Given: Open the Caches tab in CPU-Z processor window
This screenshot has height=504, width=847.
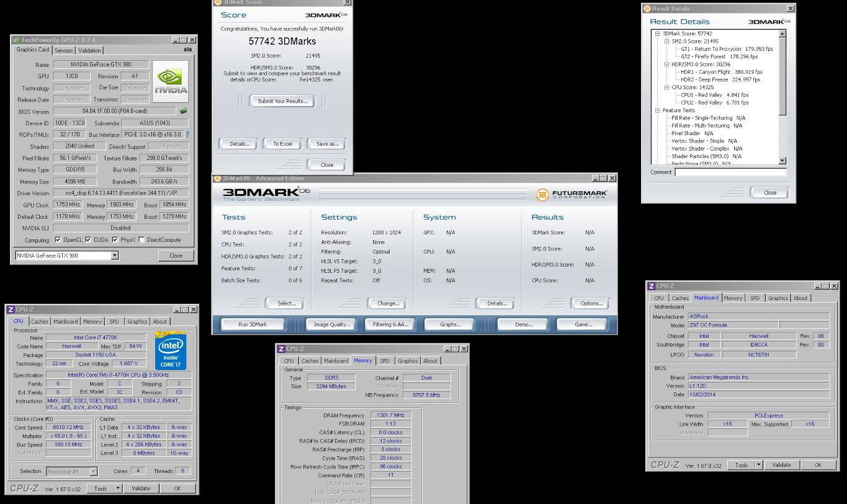Looking at the screenshot, I should pos(40,322).
